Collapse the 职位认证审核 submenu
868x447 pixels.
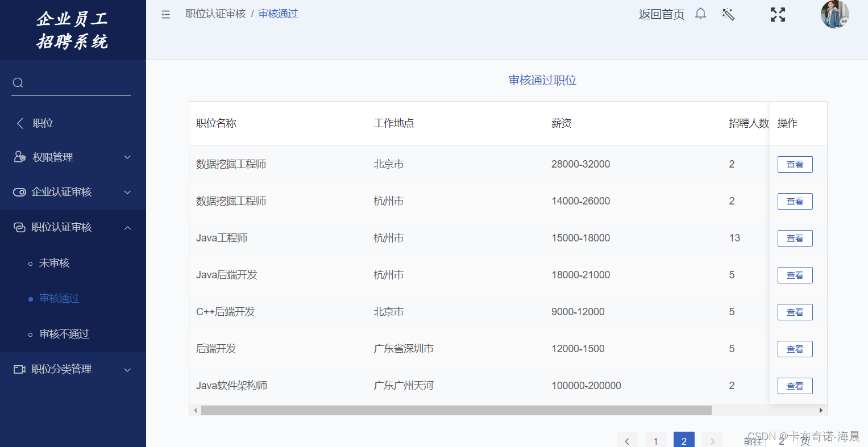coord(127,228)
